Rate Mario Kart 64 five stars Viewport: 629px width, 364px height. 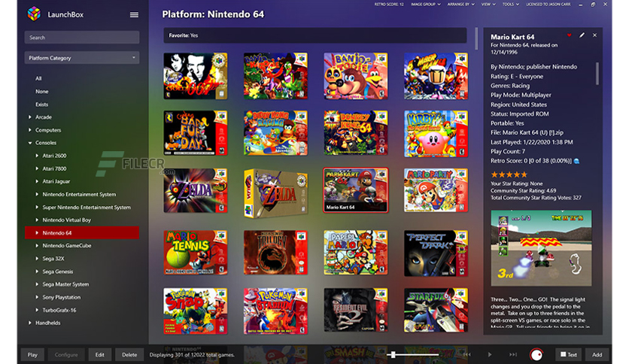coord(524,174)
